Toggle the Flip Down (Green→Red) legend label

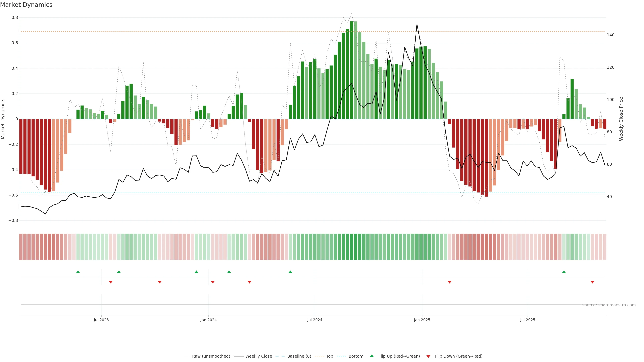pos(459,356)
